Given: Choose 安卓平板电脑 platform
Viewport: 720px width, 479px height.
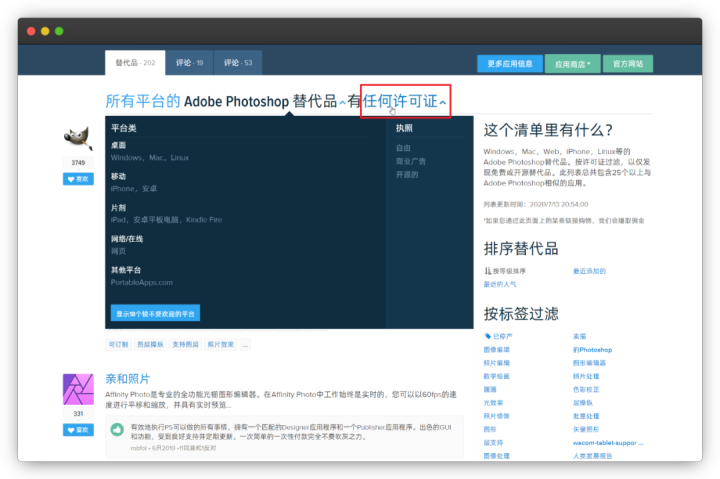Looking at the screenshot, I should (x=156, y=220).
